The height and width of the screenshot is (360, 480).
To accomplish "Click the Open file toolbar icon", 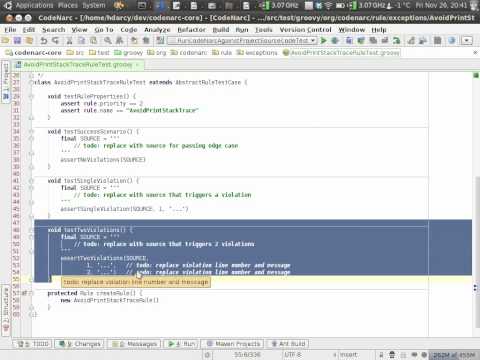I will tap(5, 41).
